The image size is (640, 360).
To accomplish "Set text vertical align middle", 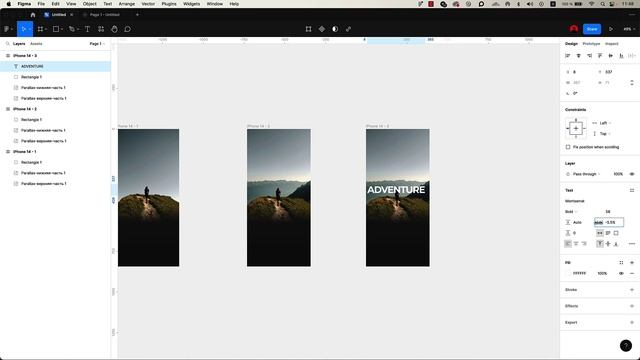I will pos(608,244).
